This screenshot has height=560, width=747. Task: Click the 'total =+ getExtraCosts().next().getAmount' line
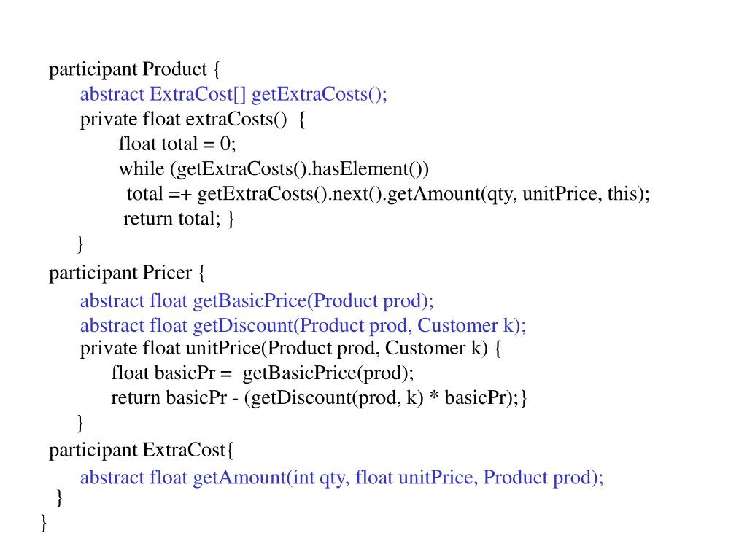[x=388, y=194]
